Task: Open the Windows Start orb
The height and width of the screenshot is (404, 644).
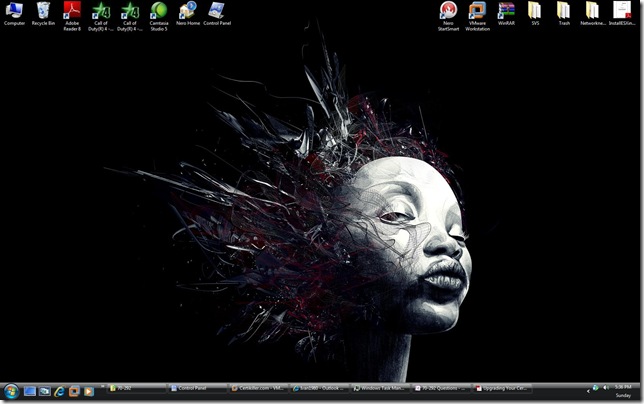Action: (11, 391)
